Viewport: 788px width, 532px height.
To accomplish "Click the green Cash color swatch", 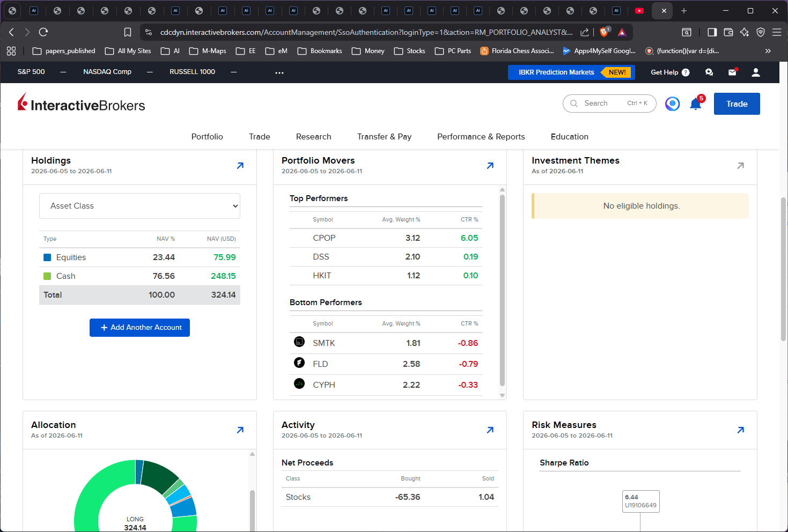I will (47, 276).
